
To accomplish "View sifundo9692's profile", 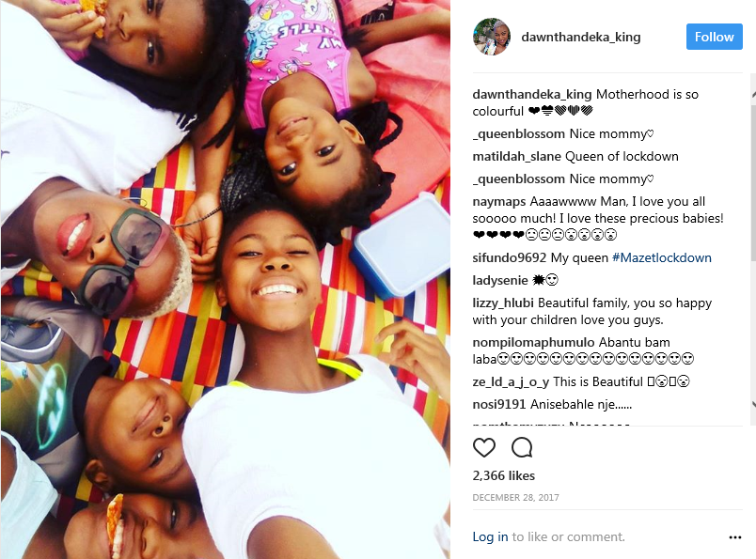I will click(x=509, y=257).
